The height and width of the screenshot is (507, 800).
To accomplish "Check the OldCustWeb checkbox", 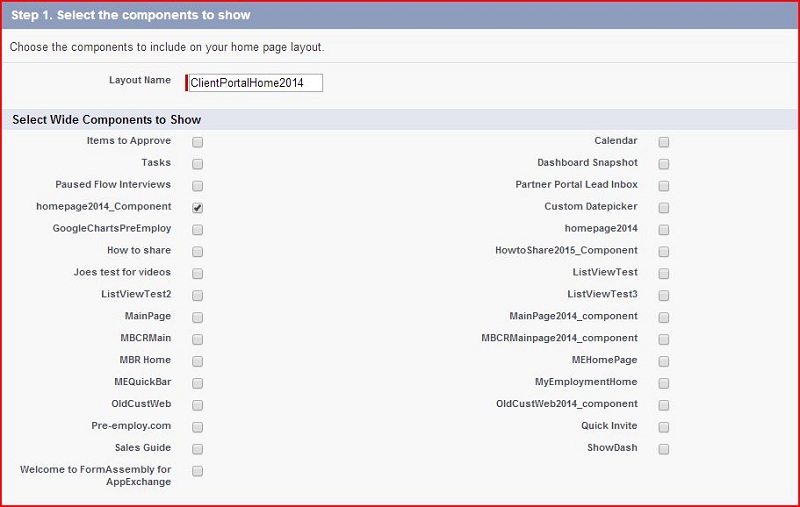I will 197,405.
